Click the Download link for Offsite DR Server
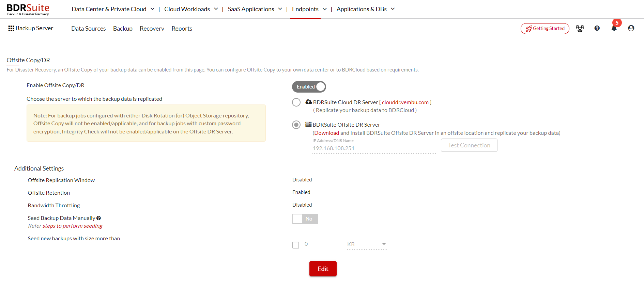Screen dimensions: 644x290 (327, 133)
